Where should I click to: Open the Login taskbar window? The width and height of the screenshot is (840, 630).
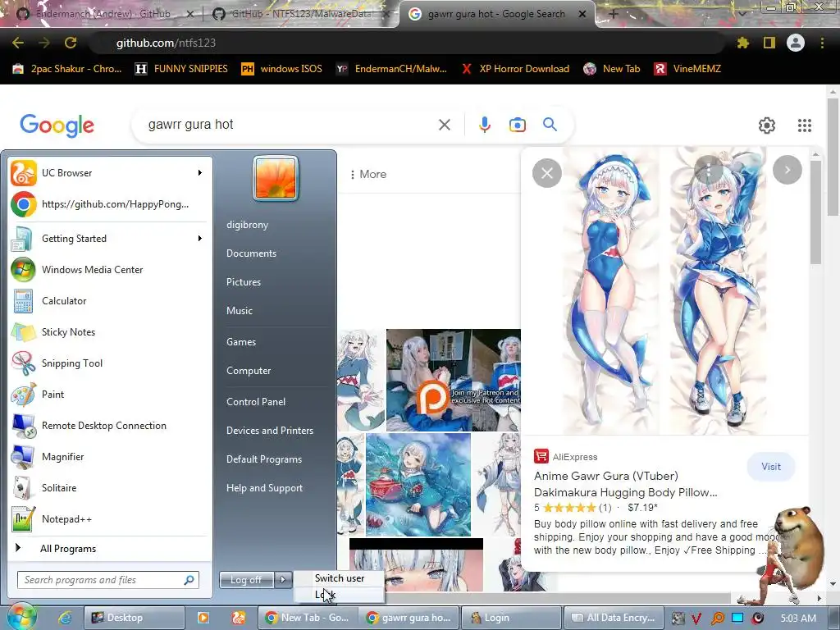point(511,618)
